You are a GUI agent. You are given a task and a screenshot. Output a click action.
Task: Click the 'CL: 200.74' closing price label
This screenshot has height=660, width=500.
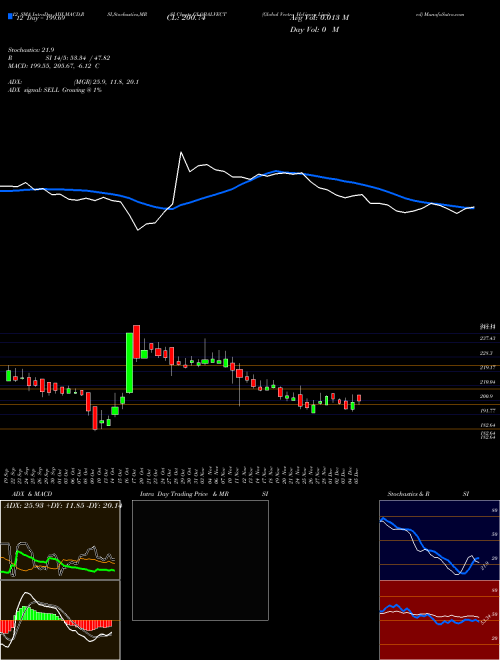[x=186, y=19]
